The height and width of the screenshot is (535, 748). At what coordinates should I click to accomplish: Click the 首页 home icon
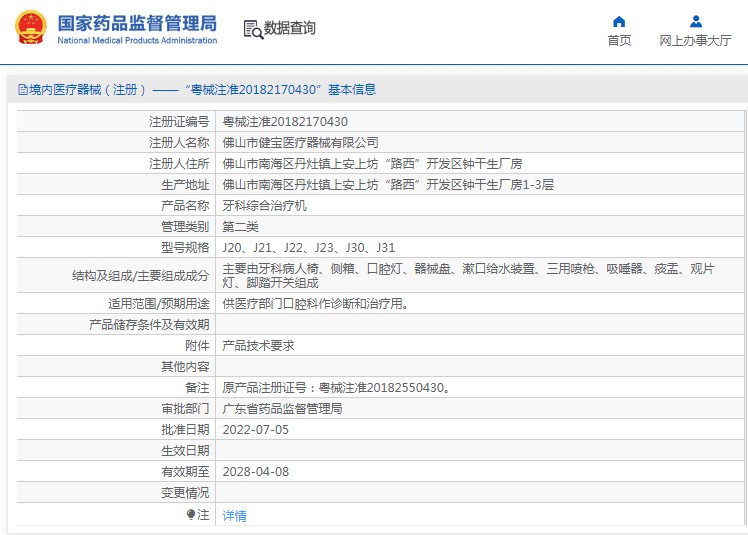coord(619,21)
